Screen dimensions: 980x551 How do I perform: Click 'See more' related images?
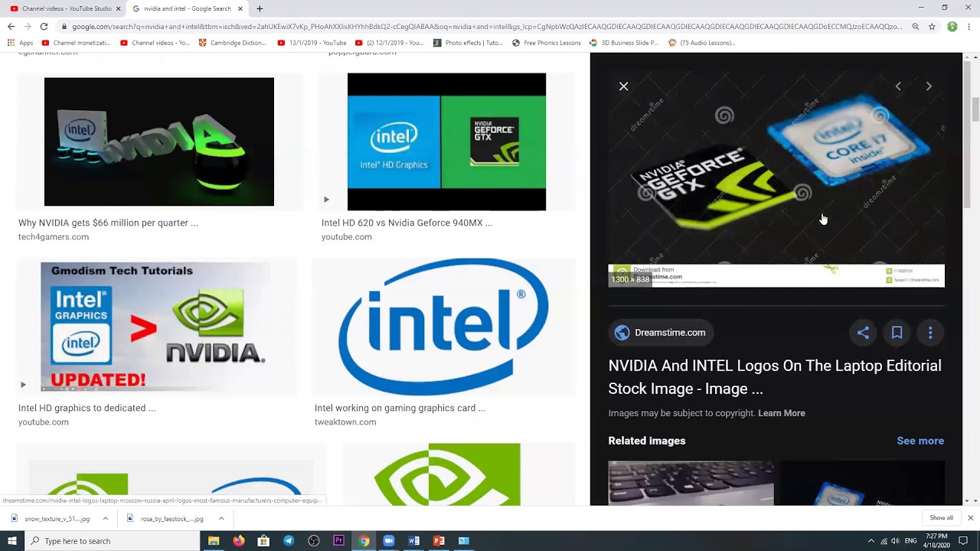pos(920,441)
